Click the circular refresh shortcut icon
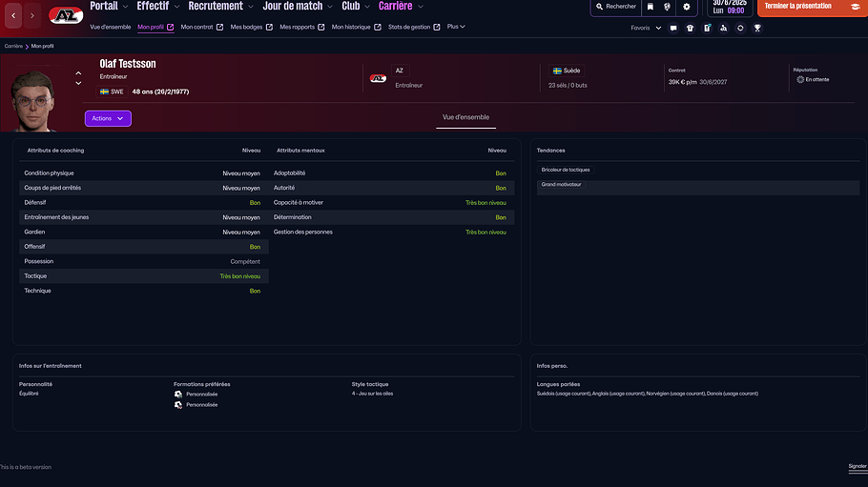868x487 pixels. click(740, 28)
